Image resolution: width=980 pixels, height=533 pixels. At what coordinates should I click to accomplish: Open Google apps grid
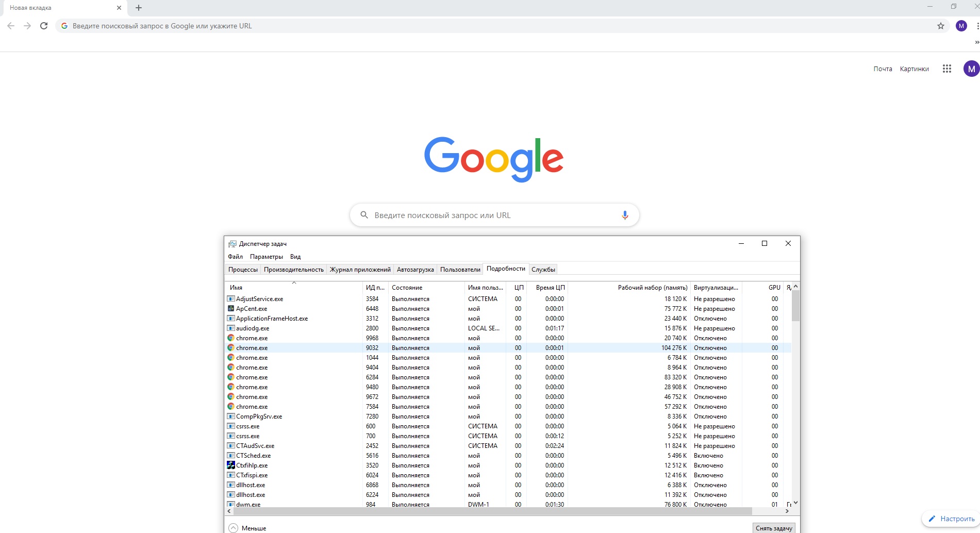pos(947,69)
